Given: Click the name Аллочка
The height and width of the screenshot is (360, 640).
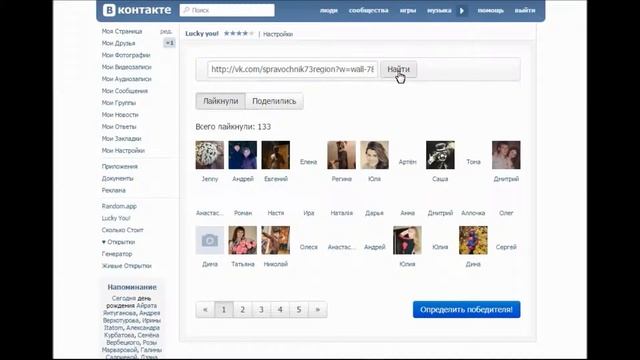Looking at the screenshot, I should coord(473,213).
